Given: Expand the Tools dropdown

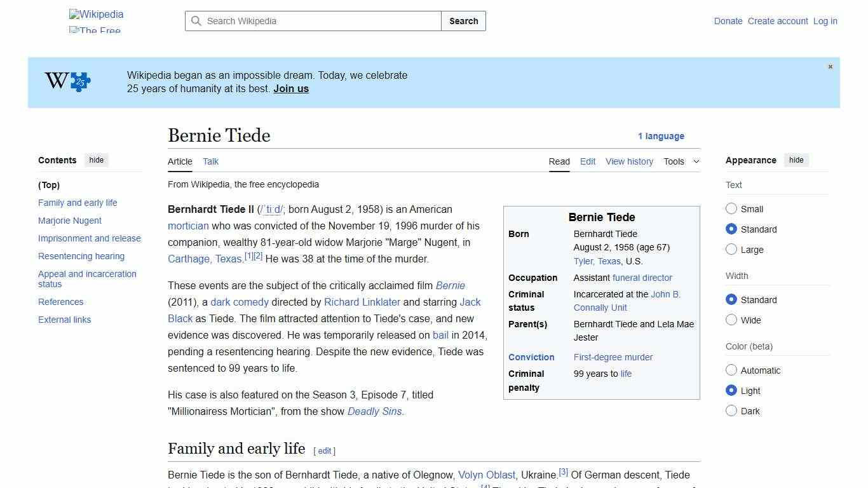Looking at the screenshot, I should 681,161.
